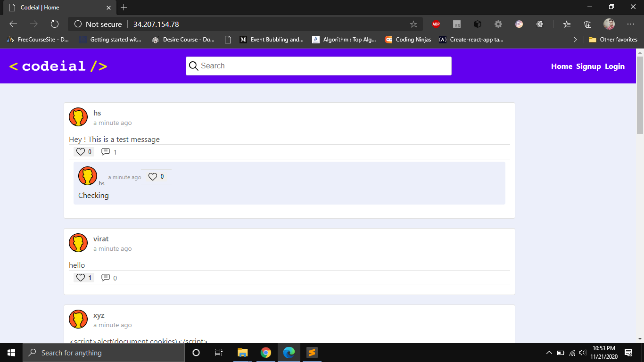View site info via the Not secure label
Screen dimensions: 644x362
point(99,24)
